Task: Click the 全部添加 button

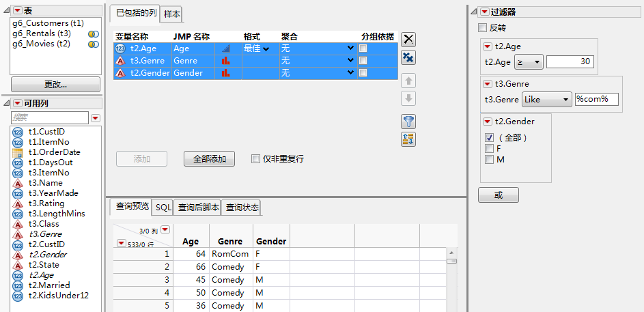Action: [209, 159]
